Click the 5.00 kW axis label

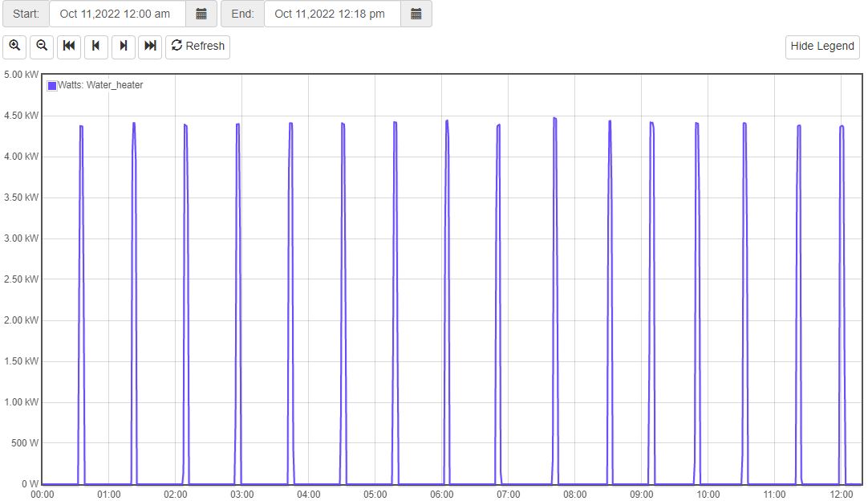point(21,74)
